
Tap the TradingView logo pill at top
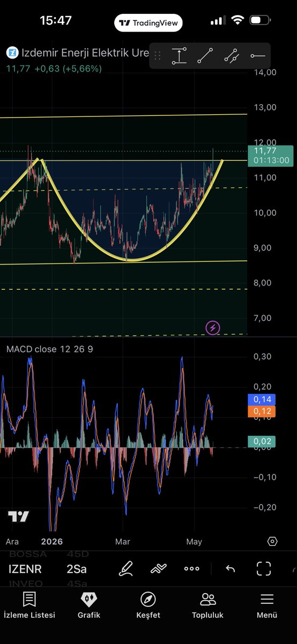point(148,23)
